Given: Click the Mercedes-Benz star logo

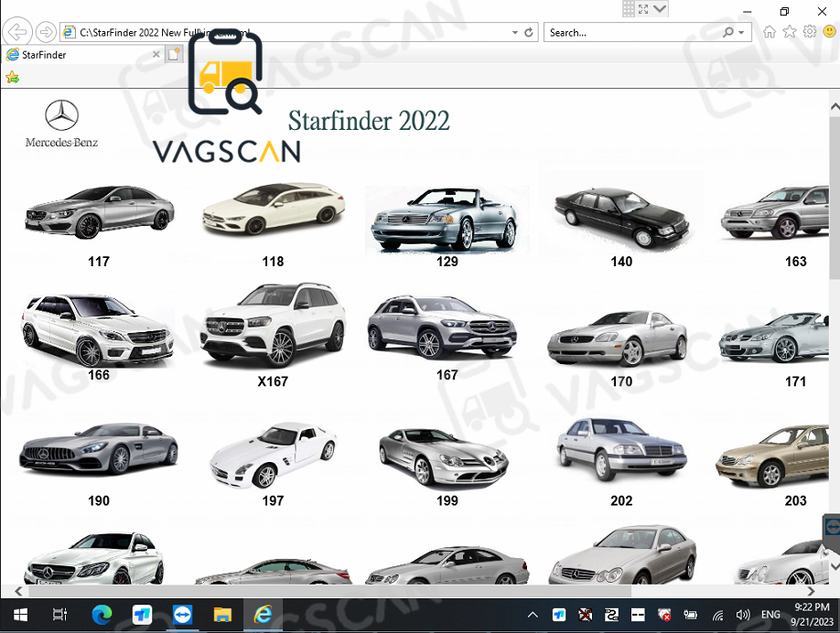Looking at the screenshot, I should point(61,115).
